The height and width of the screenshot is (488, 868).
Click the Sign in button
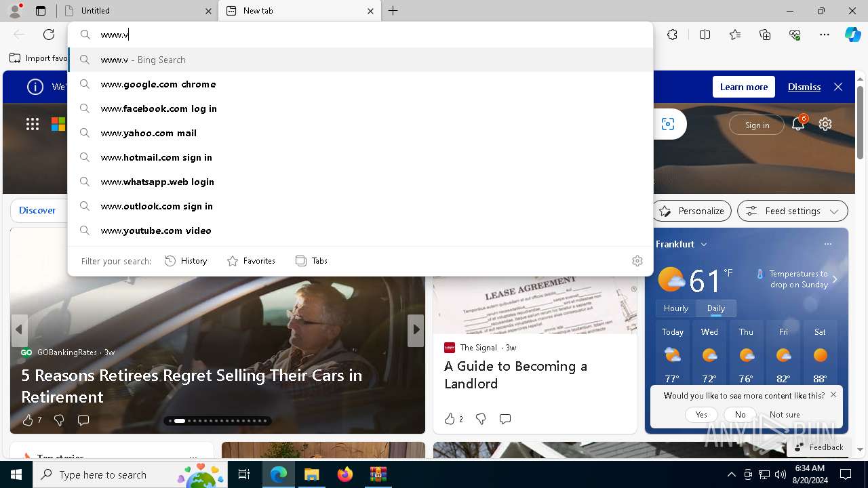pos(757,125)
